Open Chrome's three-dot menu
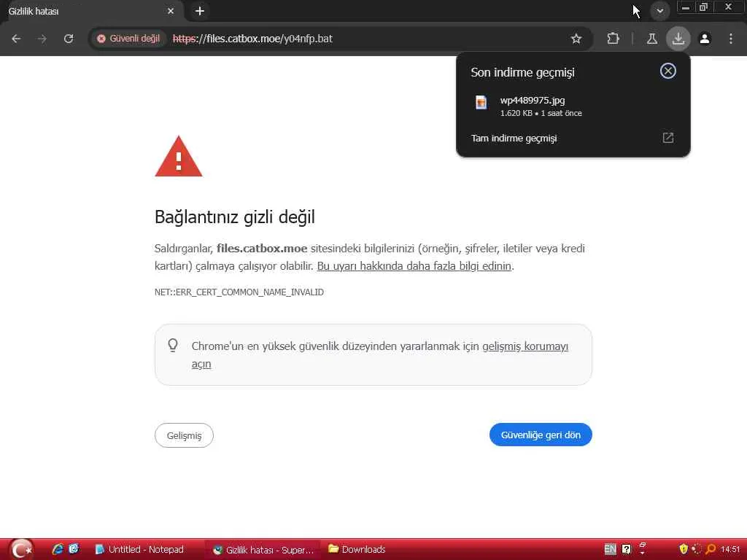 731,39
